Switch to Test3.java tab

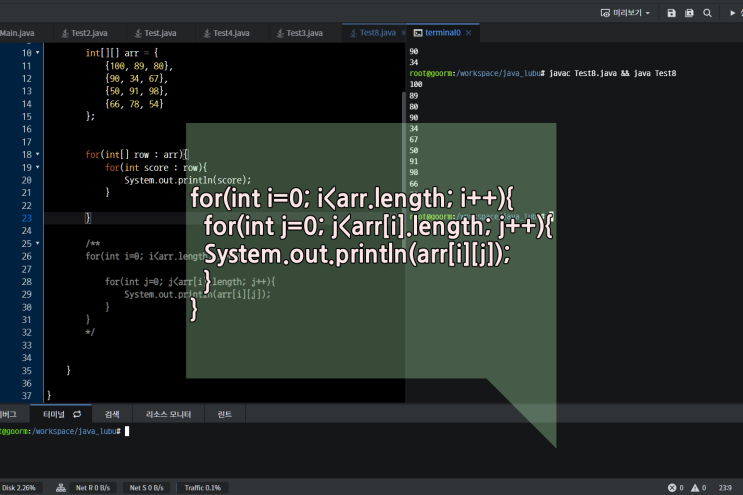point(304,33)
